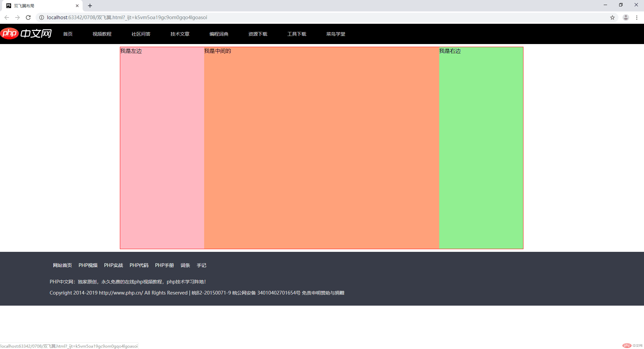Reload the page with the refresh icon
This screenshot has height=349, width=644.
click(x=28, y=17)
